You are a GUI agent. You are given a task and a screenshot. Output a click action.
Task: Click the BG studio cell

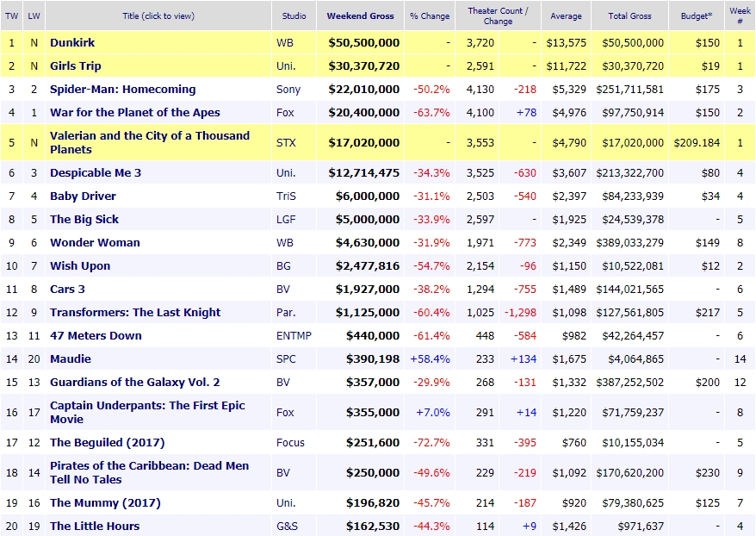pos(283,265)
